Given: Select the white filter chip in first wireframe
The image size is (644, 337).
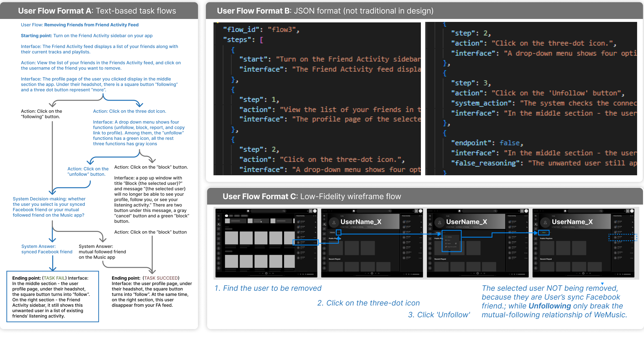Looking at the screenshot, I should [227, 216].
